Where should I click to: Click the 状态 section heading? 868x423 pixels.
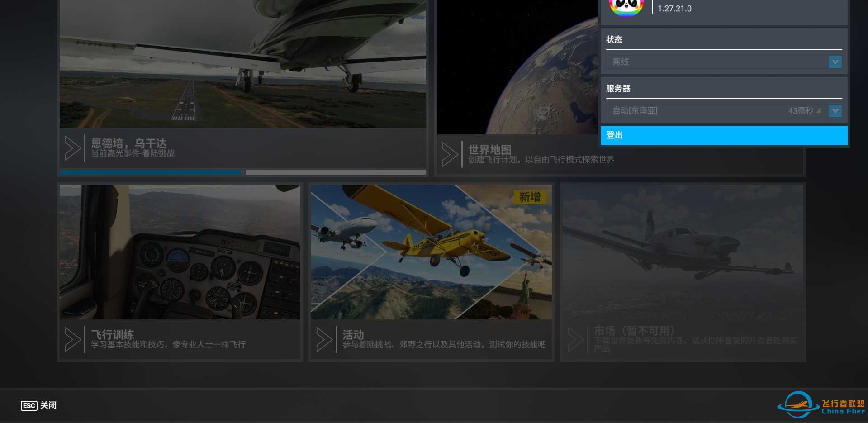click(x=614, y=40)
